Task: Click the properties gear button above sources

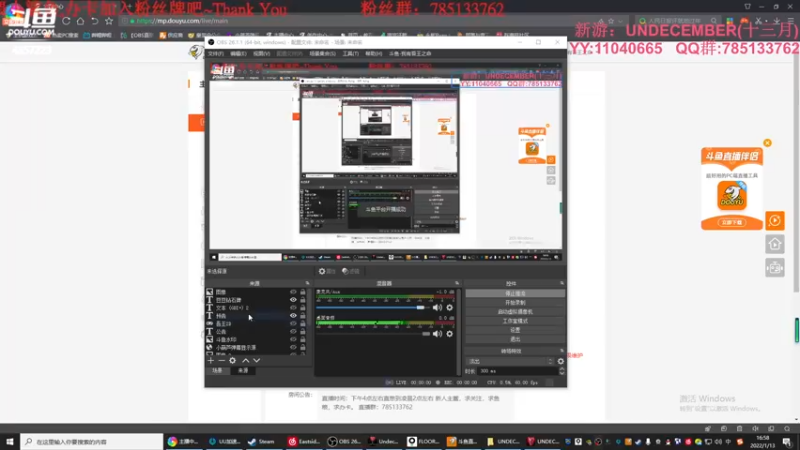Action: (327, 271)
